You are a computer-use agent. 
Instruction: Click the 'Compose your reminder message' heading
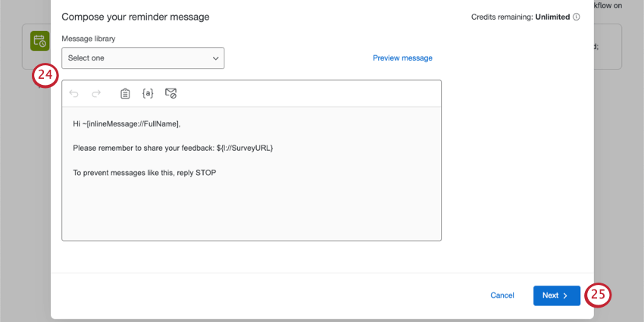tap(136, 17)
